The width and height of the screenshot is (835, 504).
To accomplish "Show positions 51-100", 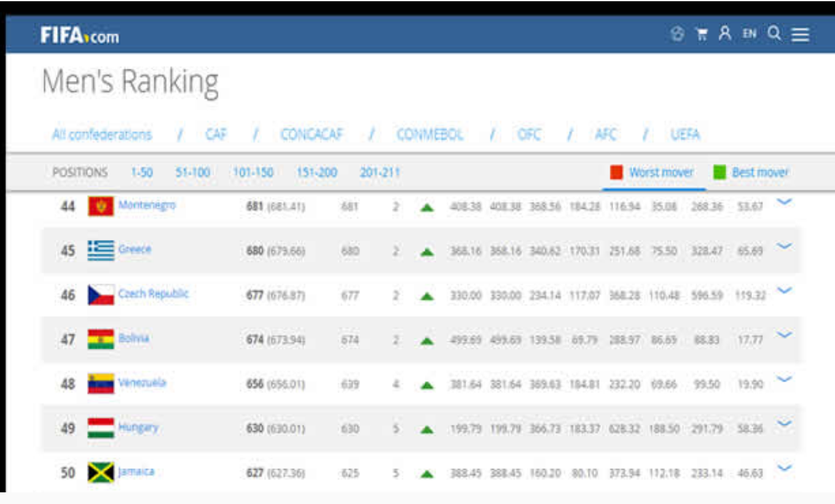I will tap(192, 173).
